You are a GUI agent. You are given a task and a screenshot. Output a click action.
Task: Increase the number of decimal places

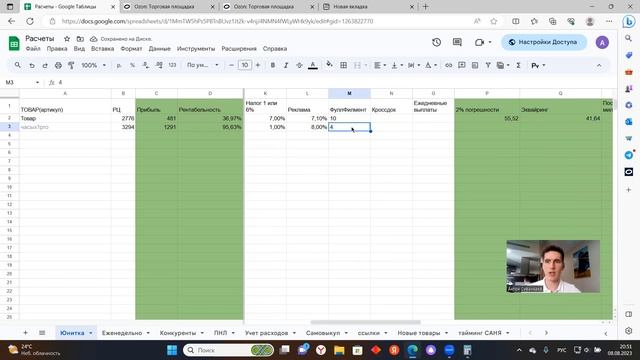point(159,65)
